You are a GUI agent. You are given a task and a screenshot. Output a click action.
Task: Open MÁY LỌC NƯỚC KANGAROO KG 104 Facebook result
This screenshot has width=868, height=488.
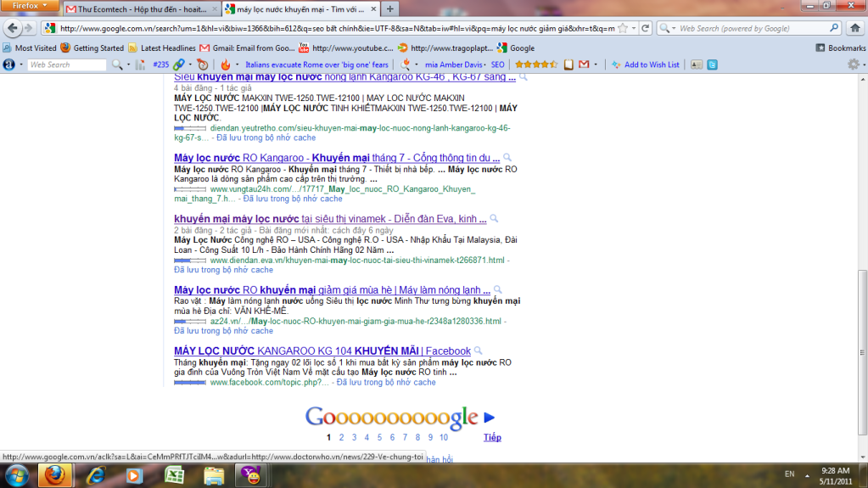(322, 351)
